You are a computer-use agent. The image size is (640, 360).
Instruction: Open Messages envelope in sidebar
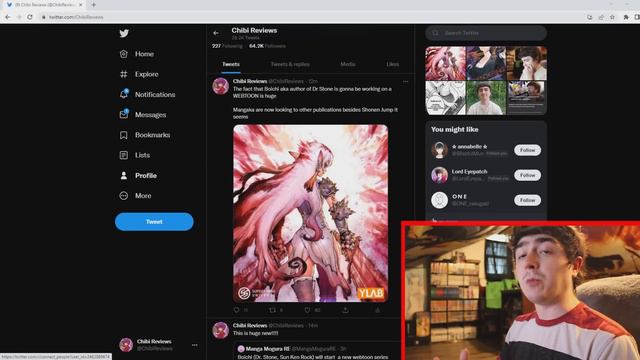click(143, 115)
